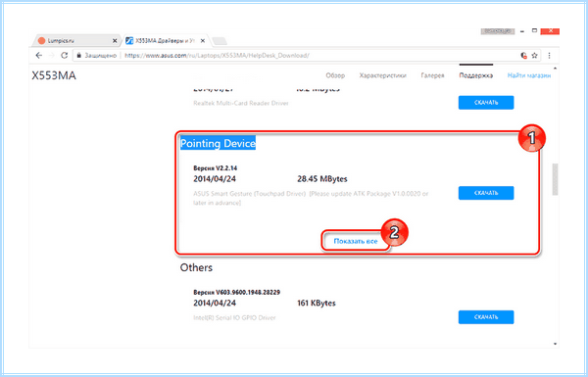Image resolution: width=588 pixels, height=377 pixels.
Task: Click the Others heading
Action: pyautogui.click(x=196, y=267)
